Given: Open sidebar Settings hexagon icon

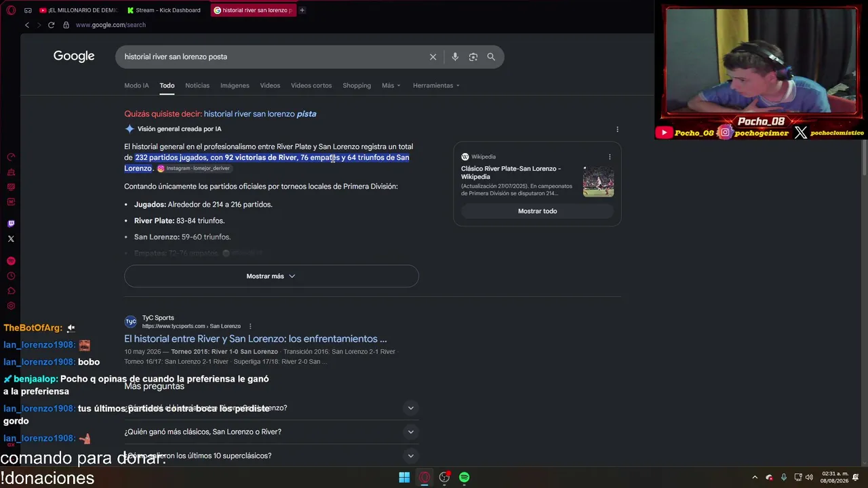Looking at the screenshot, I should 11,306.
